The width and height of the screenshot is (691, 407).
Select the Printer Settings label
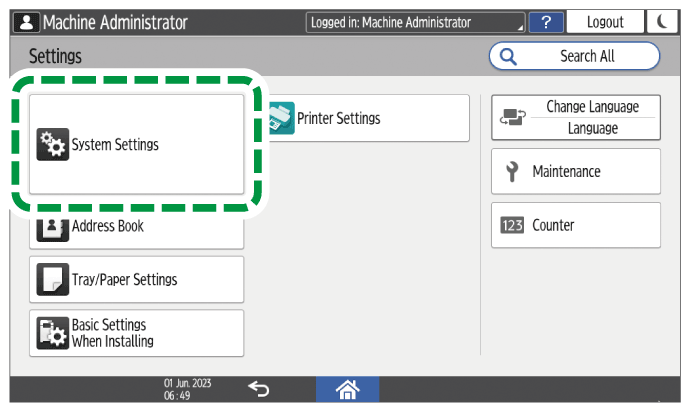click(x=339, y=118)
